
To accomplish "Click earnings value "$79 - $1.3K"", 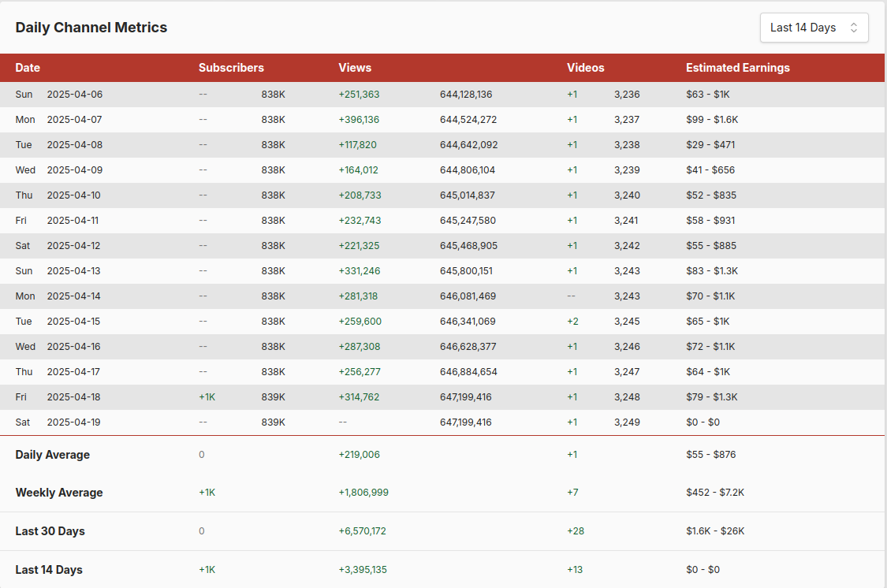I will click(712, 397).
